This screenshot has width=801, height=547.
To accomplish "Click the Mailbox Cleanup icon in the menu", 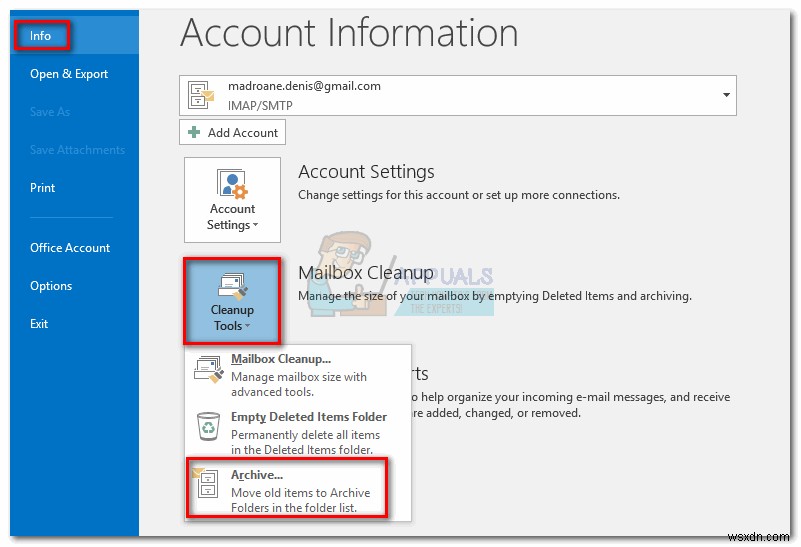I will [209, 369].
